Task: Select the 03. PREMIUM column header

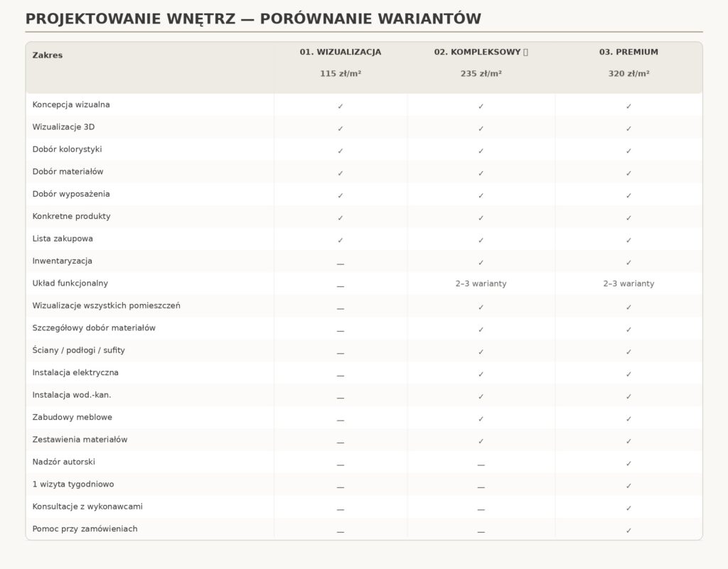Action: [x=628, y=52]
